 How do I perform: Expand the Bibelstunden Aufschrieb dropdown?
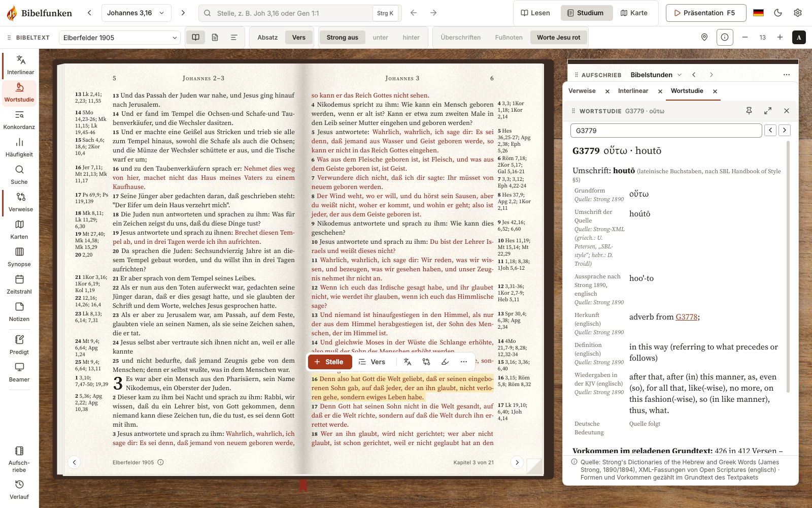click(656, 75)
